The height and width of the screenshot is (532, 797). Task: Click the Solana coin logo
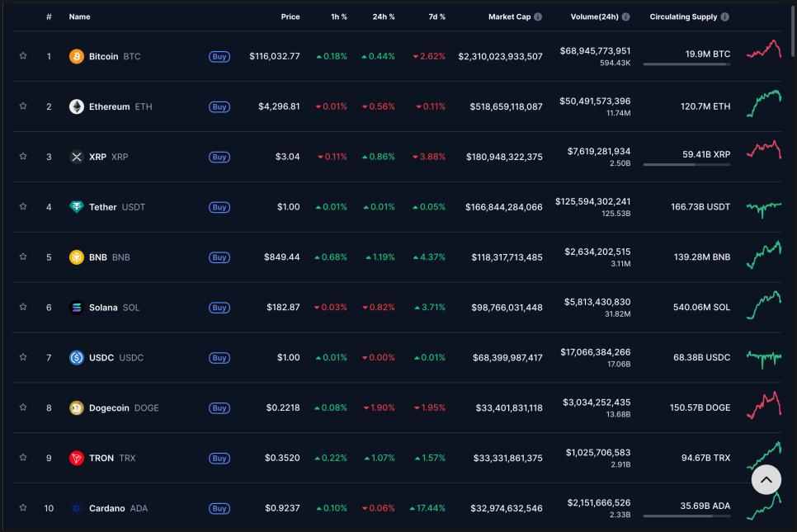(x=76, y=308)
